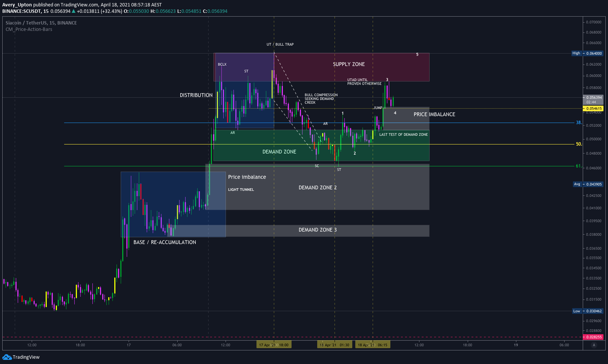Click the number 2 marker in demand zone
Image resolution: width=608 pixels, height=364 pixels.
tap(355, 154)
